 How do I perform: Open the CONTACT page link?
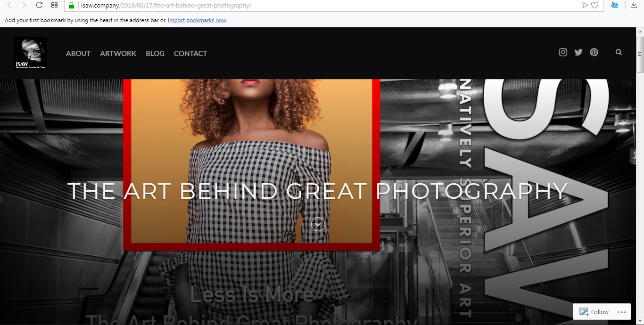point(190,53)
